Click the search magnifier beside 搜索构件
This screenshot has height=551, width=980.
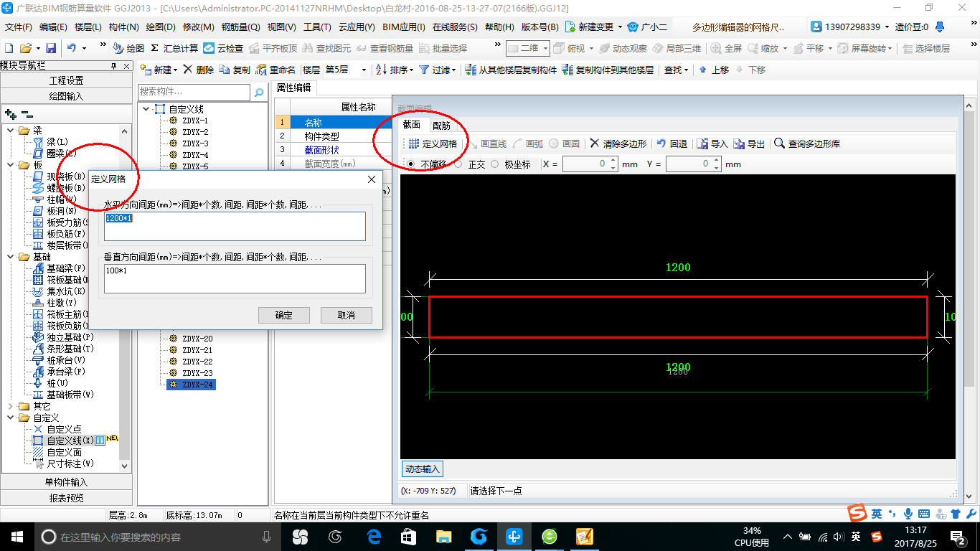coord(259,93)
